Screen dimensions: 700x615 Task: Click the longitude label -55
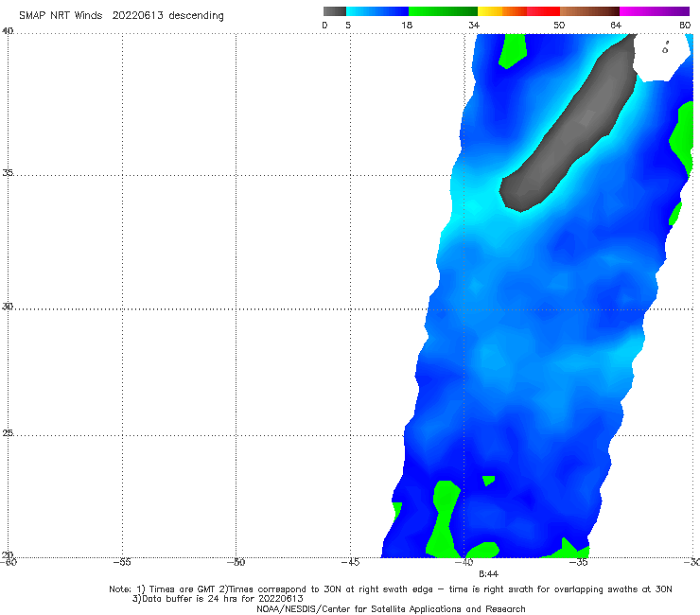[x=122, y=562]
